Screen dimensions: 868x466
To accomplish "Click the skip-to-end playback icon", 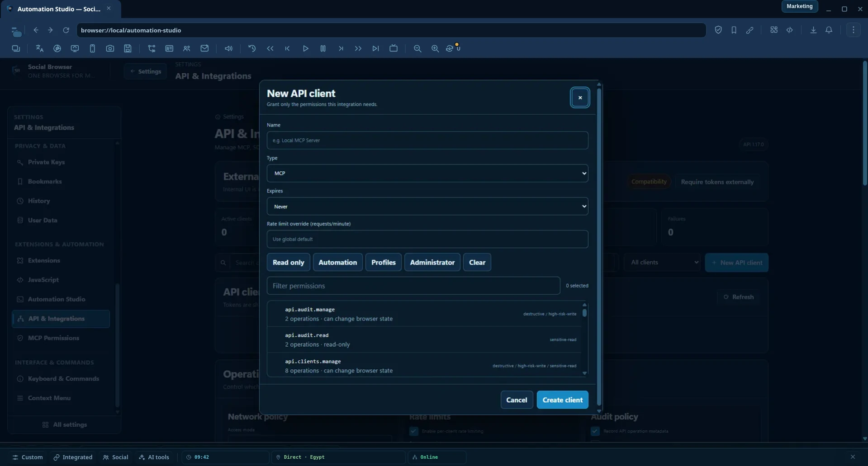I will (375, 48).
